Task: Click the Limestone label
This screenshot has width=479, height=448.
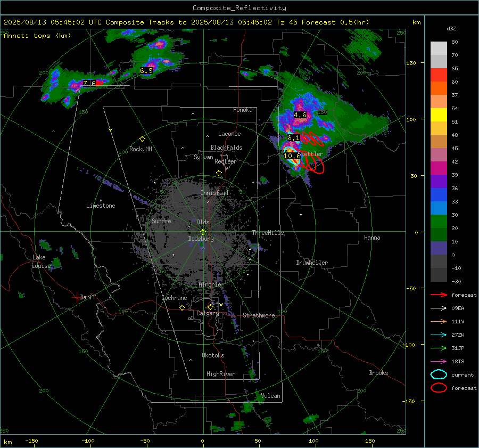Action: (101, 206)
